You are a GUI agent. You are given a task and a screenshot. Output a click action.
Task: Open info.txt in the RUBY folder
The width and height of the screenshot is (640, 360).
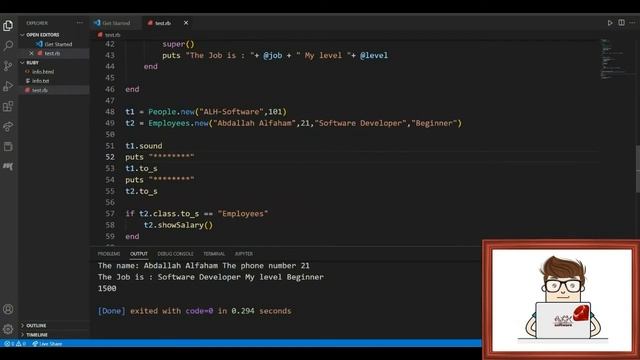coord(54,81)
